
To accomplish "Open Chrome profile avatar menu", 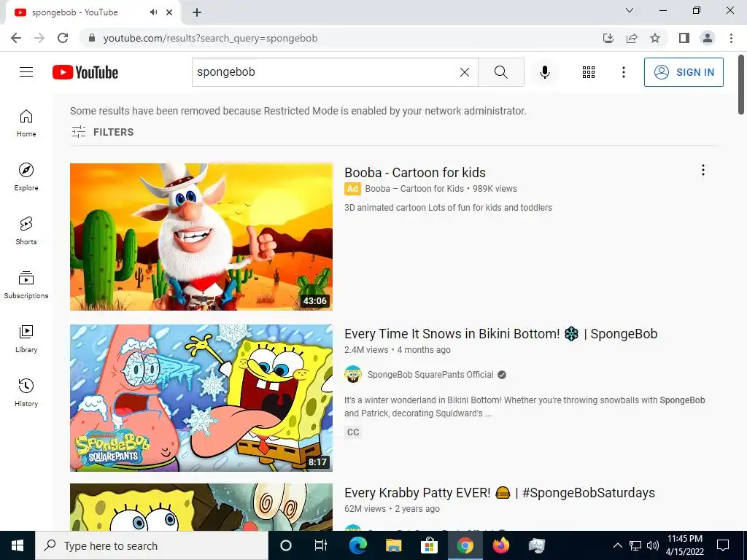I will [708, 38].
